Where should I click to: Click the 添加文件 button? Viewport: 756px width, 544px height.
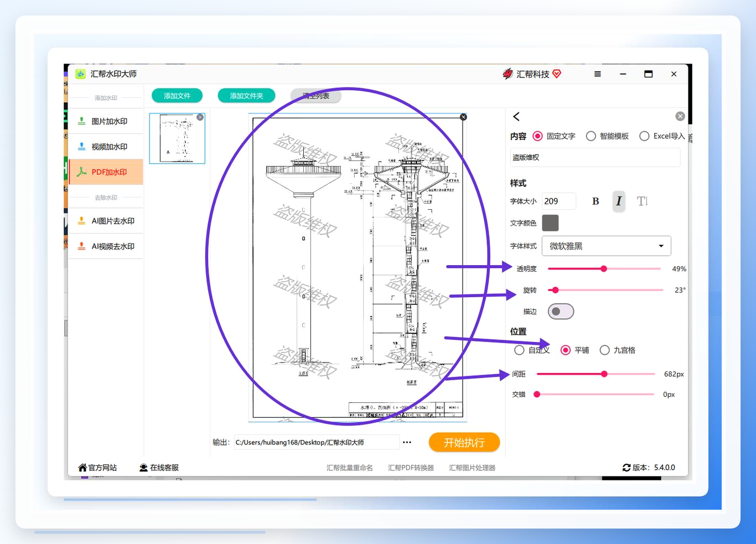[177, 96]
